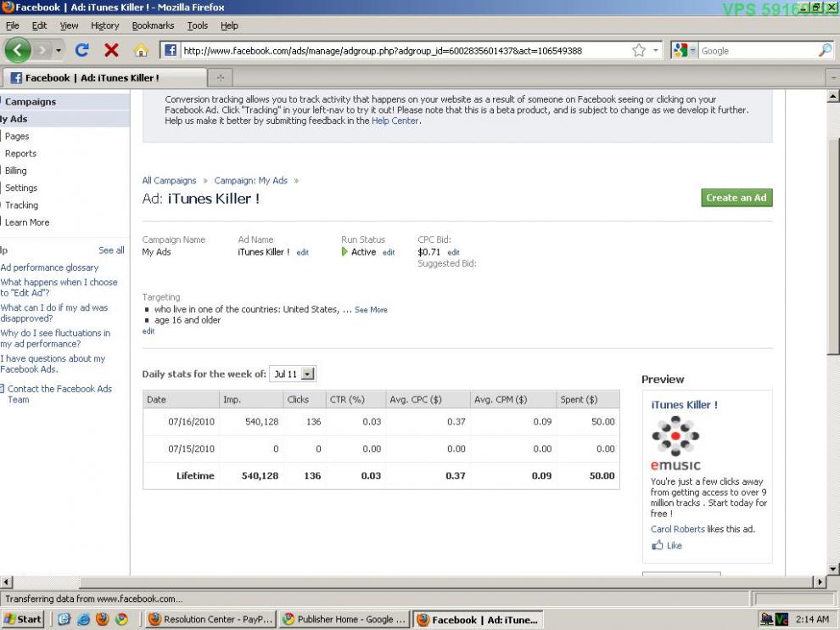Open the Ad performance glossary link

point(50,267)
